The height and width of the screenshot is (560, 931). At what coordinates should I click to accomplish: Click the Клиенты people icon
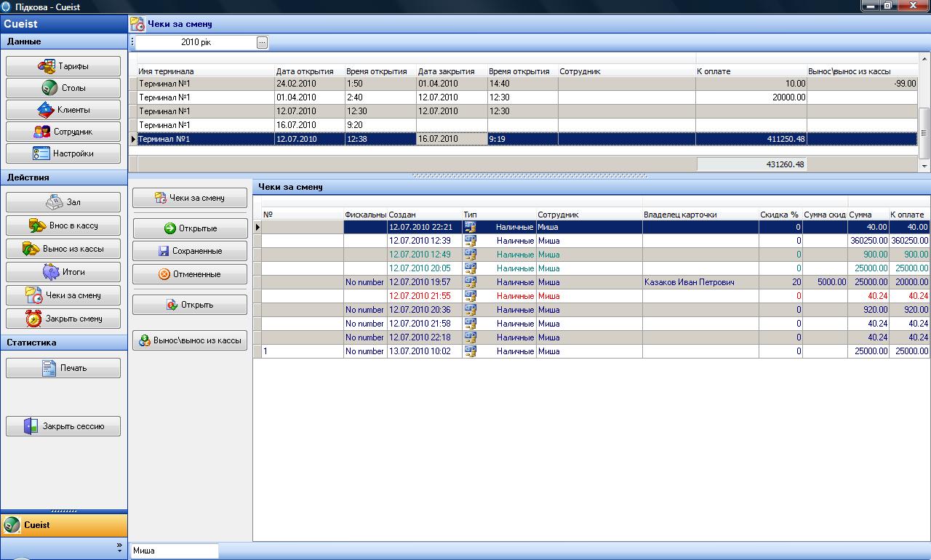pos(46,110)
